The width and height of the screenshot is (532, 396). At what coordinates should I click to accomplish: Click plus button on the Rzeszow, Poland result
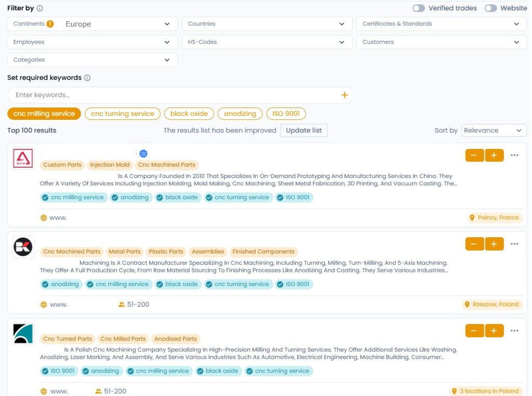pyautogui.click(x=494, y=243)
